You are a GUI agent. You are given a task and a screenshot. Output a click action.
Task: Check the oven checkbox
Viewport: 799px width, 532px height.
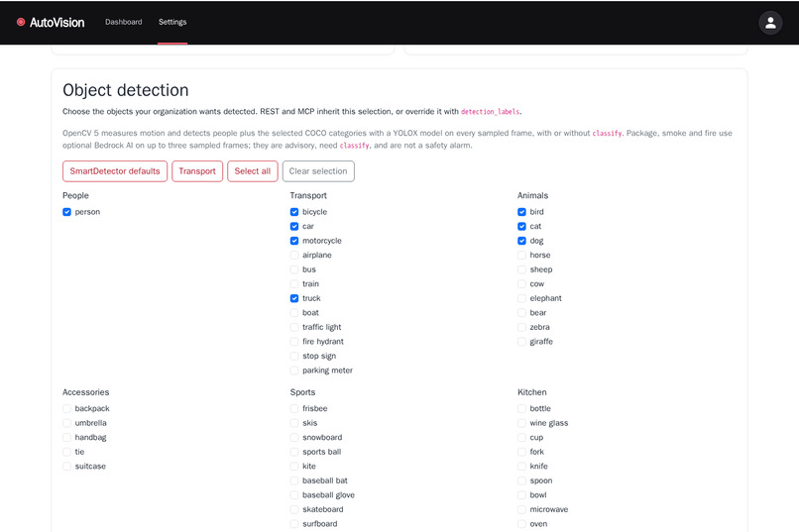(521, 524)
